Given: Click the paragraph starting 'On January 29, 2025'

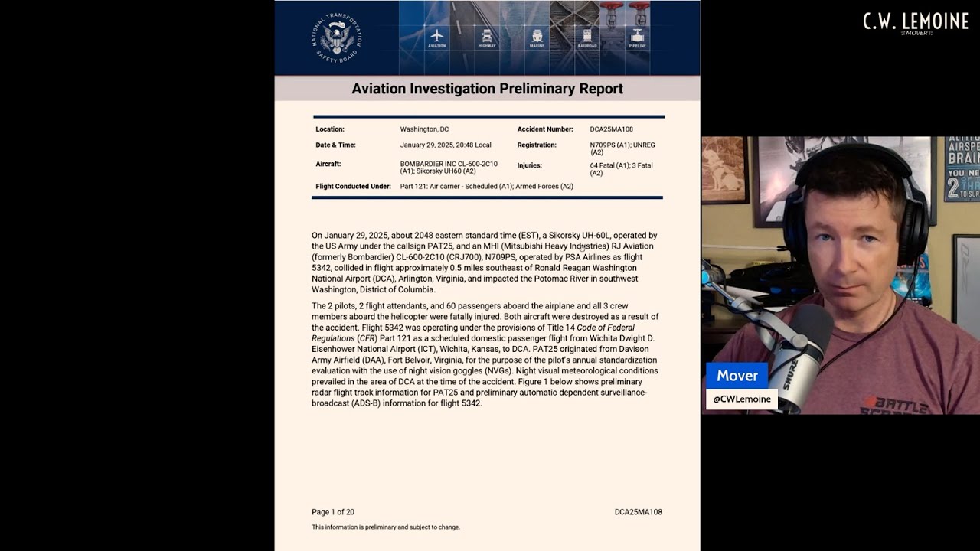Looking at the screenshot, I should tap(485, 262).
